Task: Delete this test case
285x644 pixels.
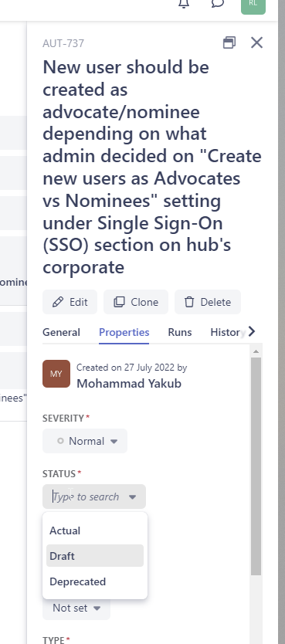Action: (x=208, y=302)
